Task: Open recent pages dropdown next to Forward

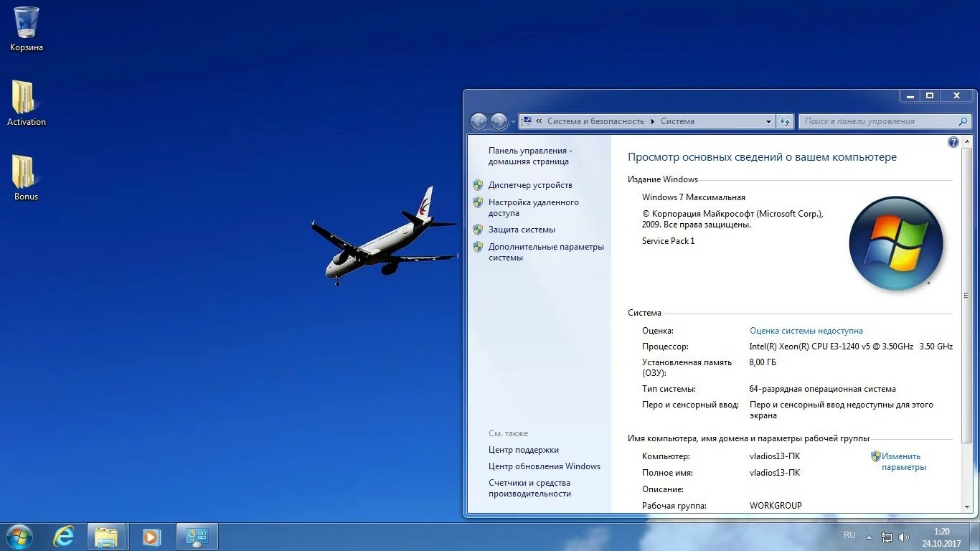Action: [512, 122]
